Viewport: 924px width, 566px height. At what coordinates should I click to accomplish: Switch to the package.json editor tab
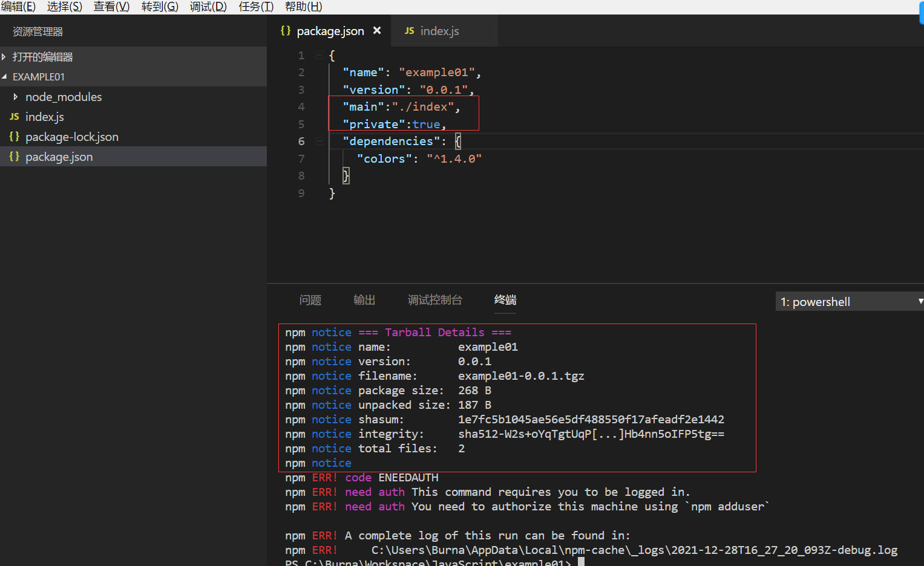pos(330,31)
